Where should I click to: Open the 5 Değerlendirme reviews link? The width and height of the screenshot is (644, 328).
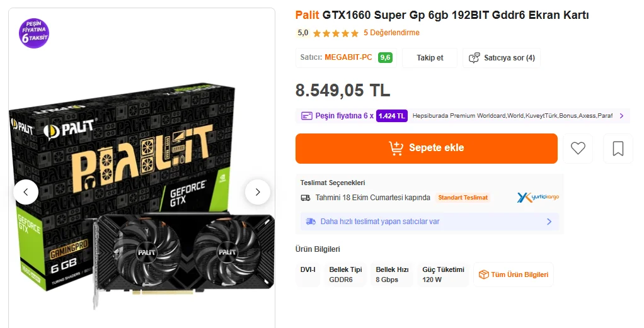click(x=391, y=33)
